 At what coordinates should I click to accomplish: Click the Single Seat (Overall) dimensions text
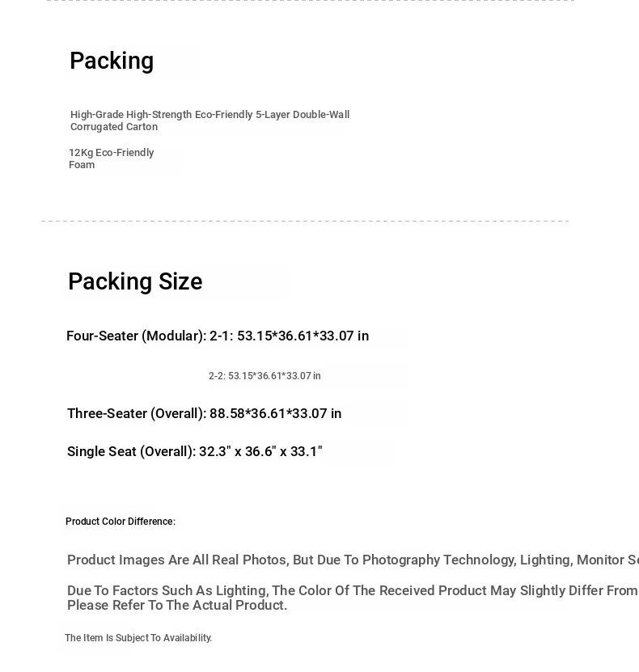click(195, 451)
